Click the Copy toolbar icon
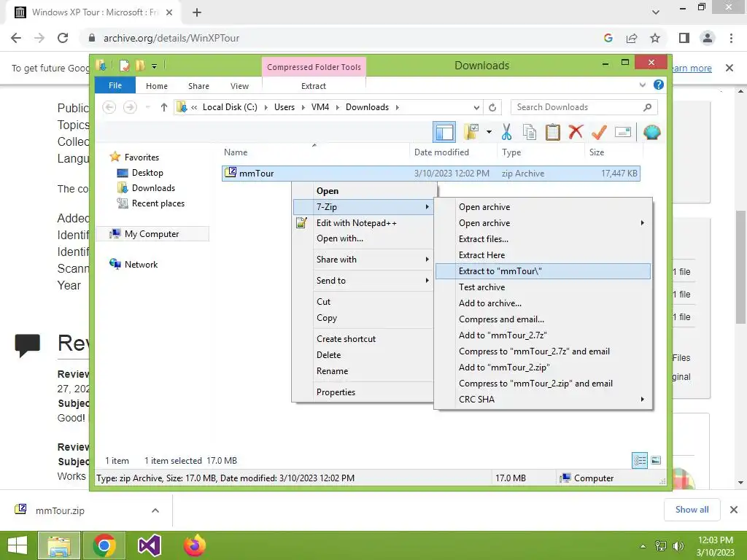This screenshot has height=560, width=747. [530, 132]
